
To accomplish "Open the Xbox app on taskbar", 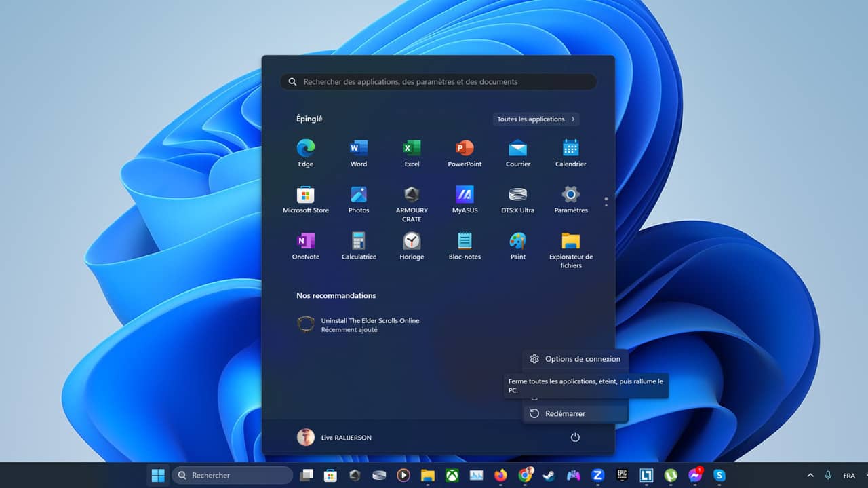I will point(452,475).
